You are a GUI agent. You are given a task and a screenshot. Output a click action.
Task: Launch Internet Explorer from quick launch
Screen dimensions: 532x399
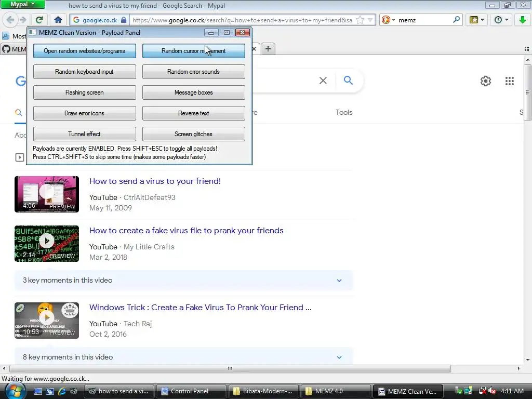coord(62,391)
